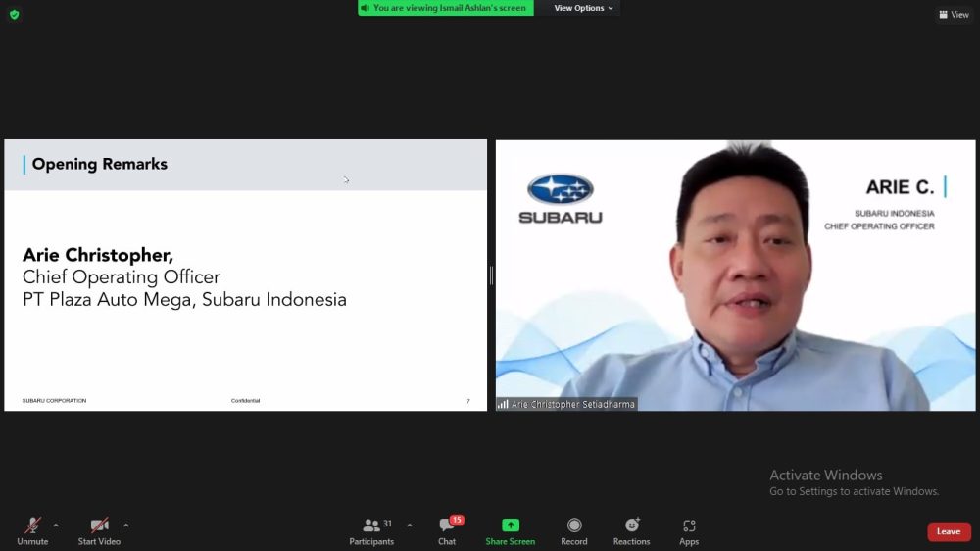This screenshot has width=980, height=551.
Task: Open the Chat panel icon
Action: click(x=447, y=526)
